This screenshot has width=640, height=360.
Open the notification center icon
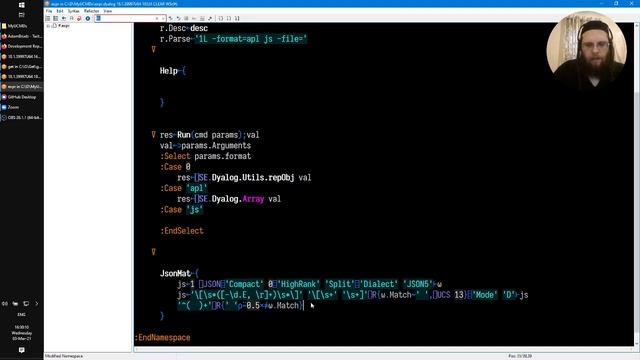22,350
